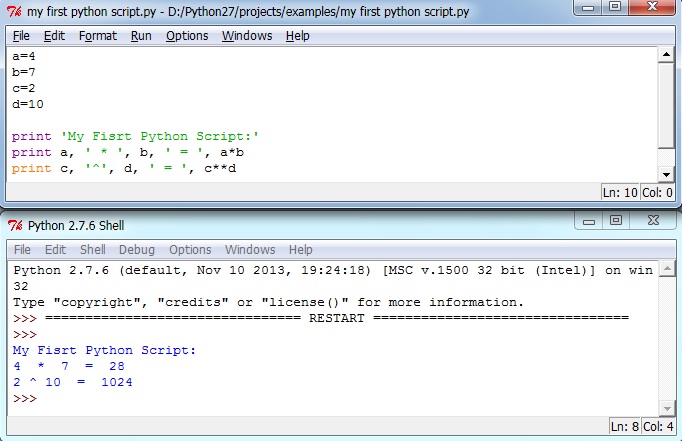Click editor scrollbar down arrow
The height and width of the screenshot is (441, 682).
point(666,174)
